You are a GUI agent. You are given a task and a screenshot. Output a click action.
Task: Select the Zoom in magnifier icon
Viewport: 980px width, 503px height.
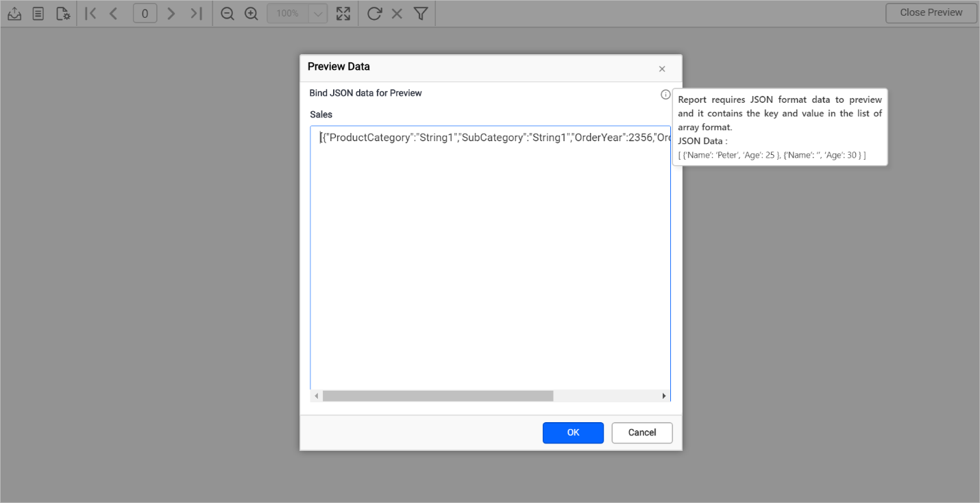(251, 13)
